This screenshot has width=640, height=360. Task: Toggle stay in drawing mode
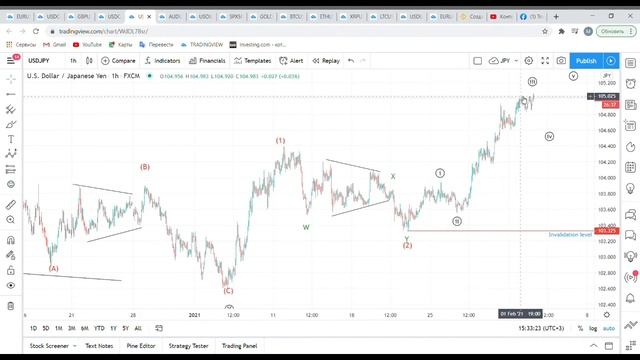[x=11, y=255]
